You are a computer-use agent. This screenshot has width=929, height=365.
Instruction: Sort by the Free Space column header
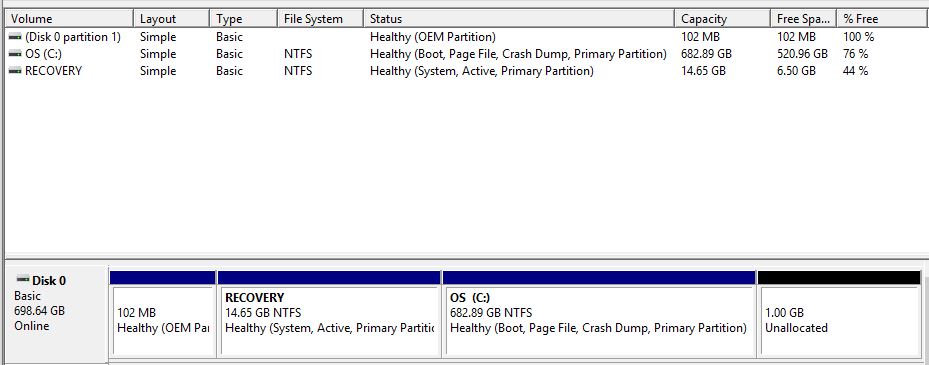803,19
